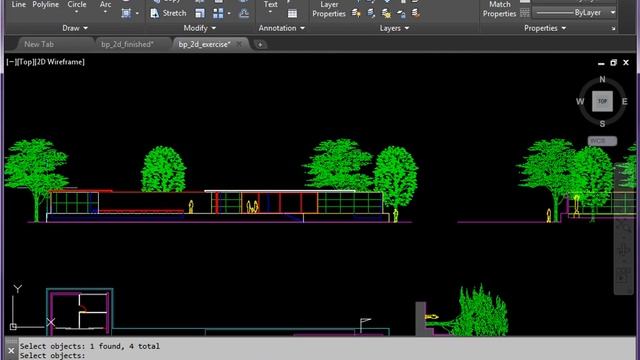The width and height of the screenshot is (640, 360).
Task: Click the layer match icon with the pencil
Action: click(371, 13)
